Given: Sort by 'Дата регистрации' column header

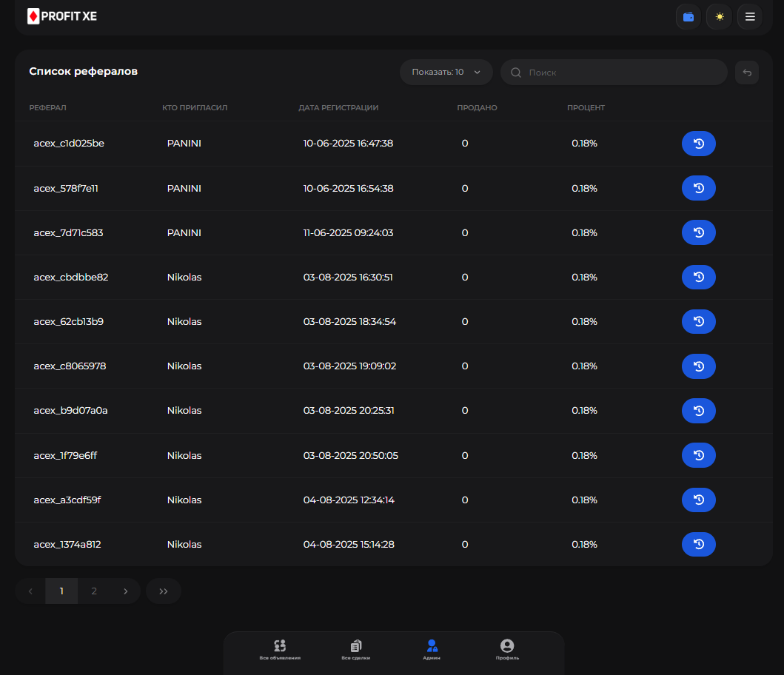Looking at the screenshot, I should tap(338, 108).
